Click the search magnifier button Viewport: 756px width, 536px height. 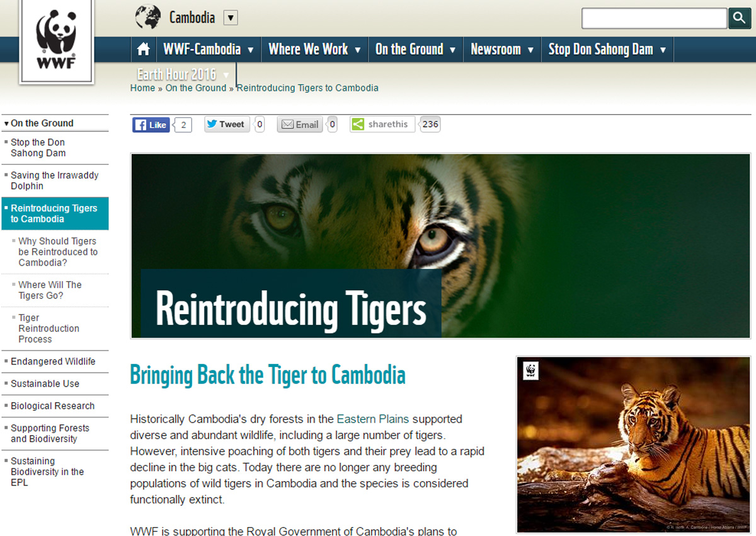point(740,18)
